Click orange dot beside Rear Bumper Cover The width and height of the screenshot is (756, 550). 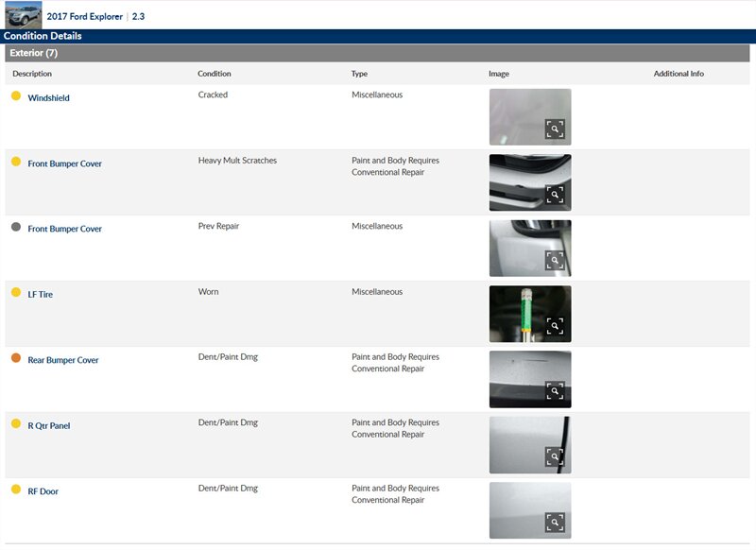click(16, 357)
